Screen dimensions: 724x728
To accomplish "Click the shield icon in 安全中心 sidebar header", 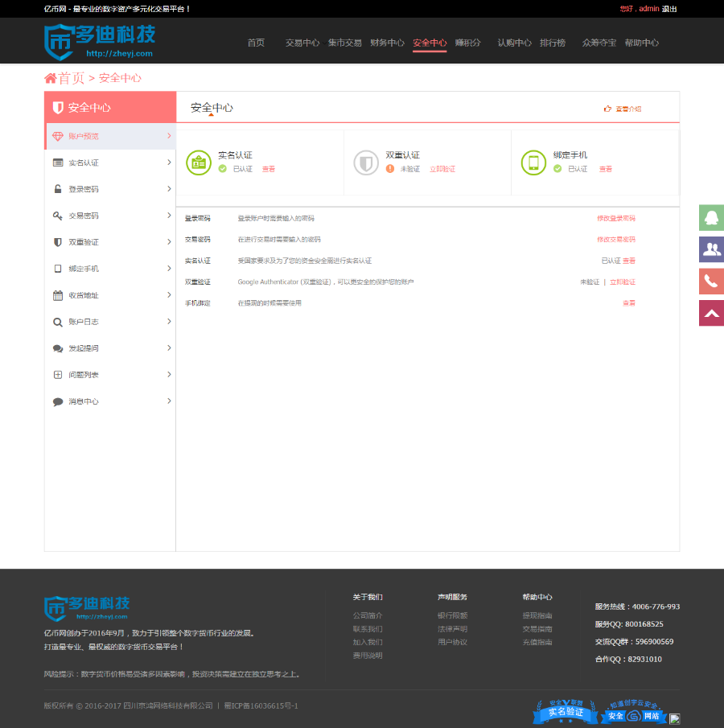I will coord(58,108).
